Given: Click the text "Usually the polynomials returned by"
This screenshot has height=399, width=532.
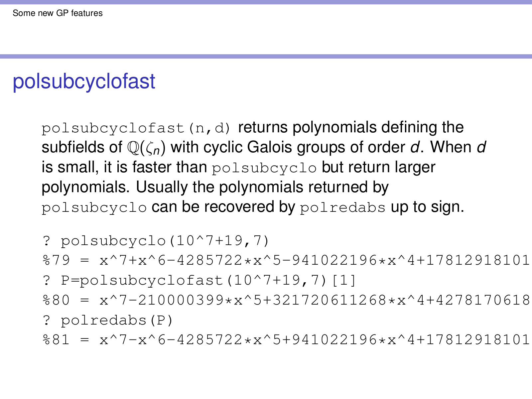Looking at the screenshot, I should [x=262, y=187].
